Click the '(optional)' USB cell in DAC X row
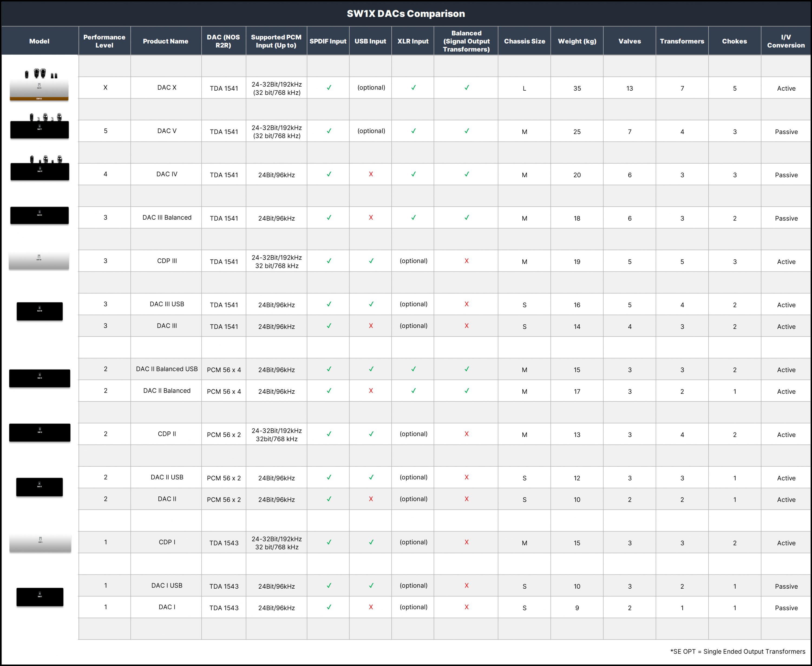Screen dimensions: 812x666 click(x=371, y=87)
